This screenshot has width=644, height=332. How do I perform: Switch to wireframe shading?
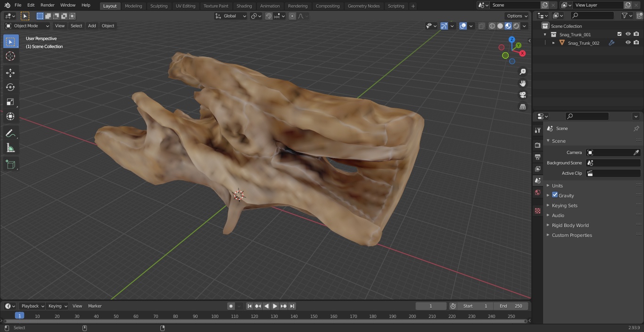coord(492,26)
